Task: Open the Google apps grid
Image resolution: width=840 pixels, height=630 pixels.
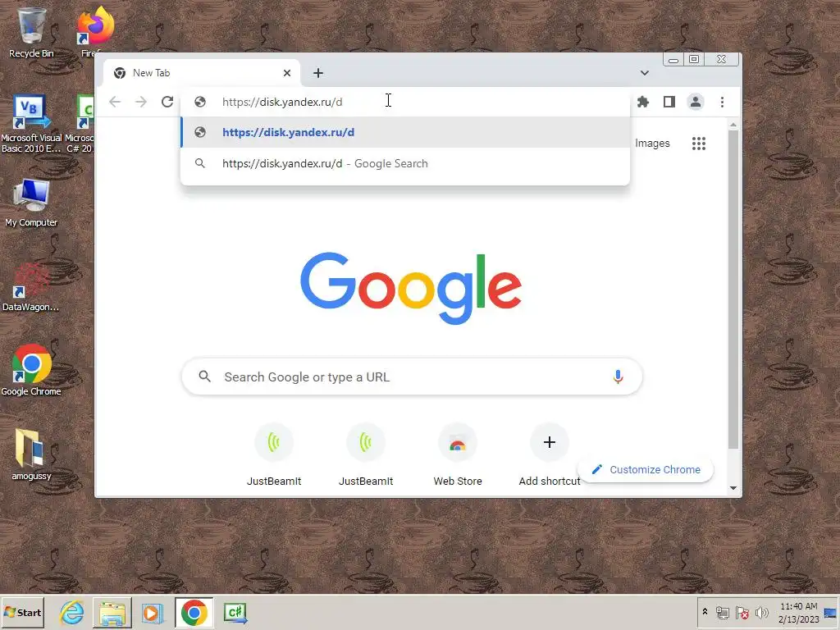Action: click(x=699, y=144)
